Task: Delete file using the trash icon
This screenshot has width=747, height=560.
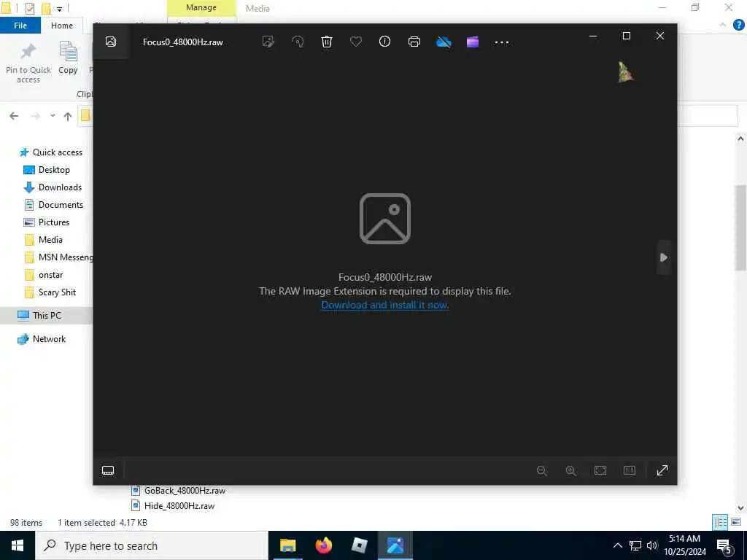Action: 327,42
